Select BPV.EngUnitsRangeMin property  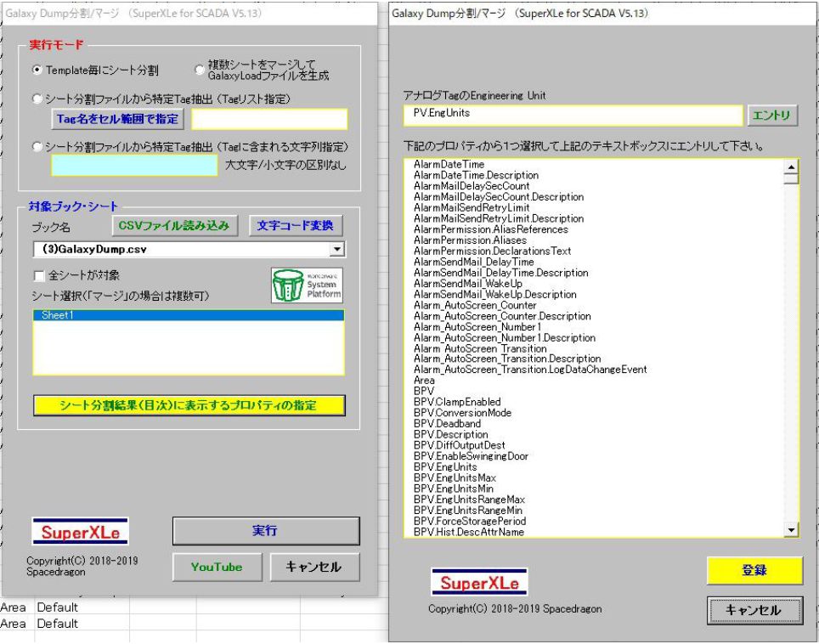tap(468, 511)
